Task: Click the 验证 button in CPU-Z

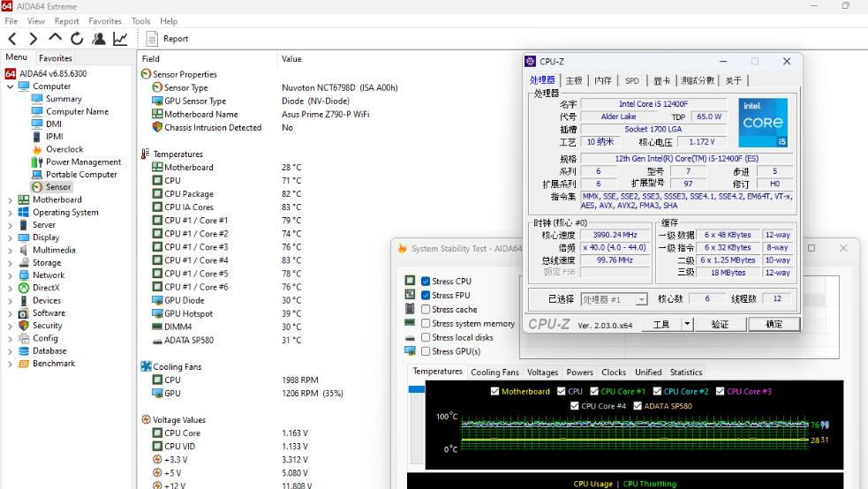Action: (x=720, y=325)
